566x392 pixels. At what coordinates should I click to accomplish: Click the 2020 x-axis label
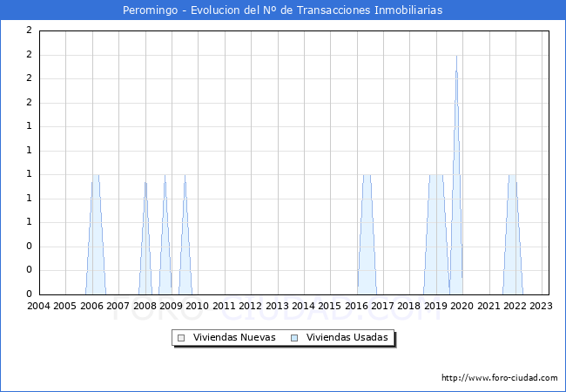462,306
